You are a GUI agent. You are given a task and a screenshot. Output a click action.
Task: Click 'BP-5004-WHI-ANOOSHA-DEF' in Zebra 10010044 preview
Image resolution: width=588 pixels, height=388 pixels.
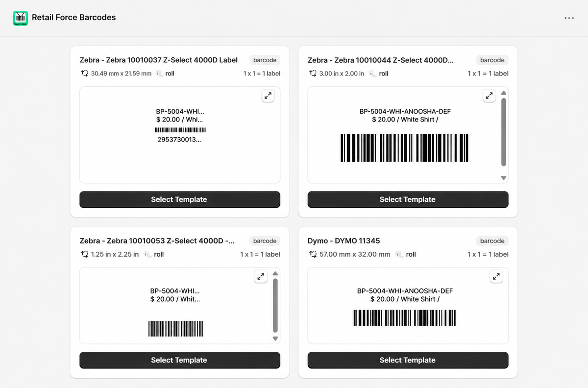[x=405, y=112]
